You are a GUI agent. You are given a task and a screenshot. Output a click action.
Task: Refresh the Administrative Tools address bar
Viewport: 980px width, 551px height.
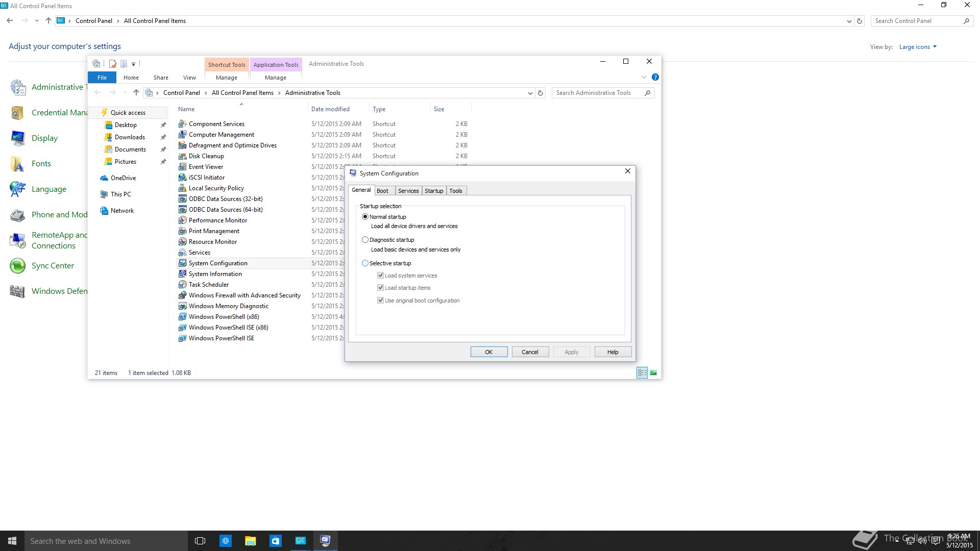click(x=541, y=93)
